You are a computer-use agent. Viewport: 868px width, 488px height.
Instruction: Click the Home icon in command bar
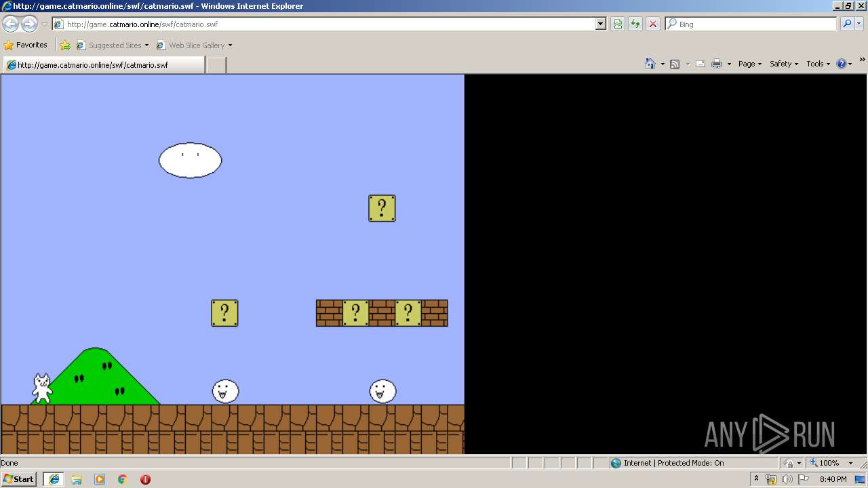[x=650, y=64]
